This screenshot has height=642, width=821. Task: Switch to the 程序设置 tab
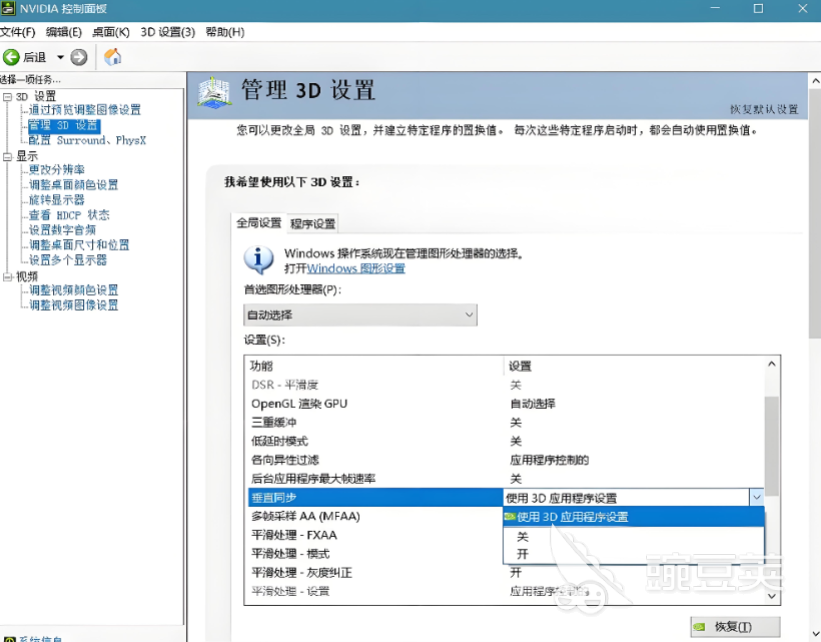point(313,224)
